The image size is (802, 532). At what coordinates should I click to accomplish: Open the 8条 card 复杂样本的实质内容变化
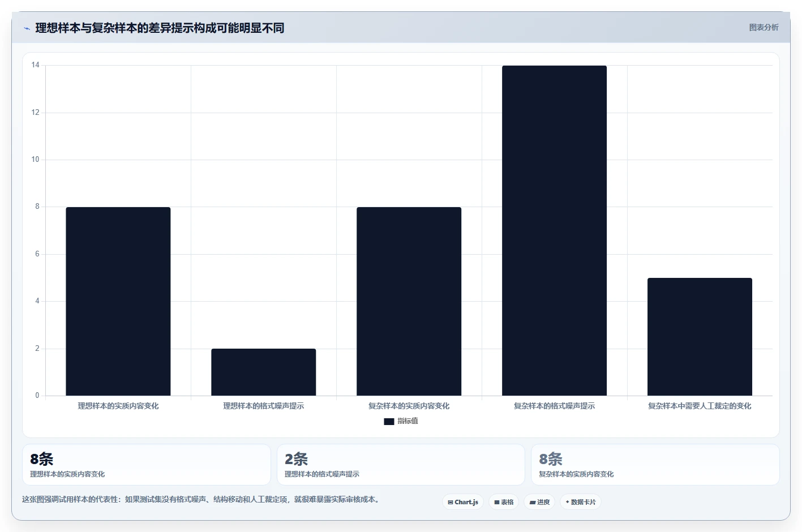coord(655,465)
